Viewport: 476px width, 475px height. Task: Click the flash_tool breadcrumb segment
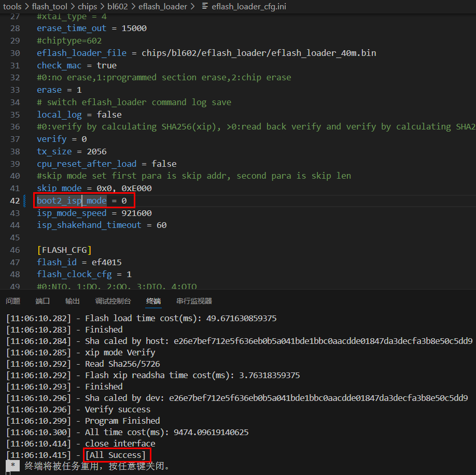pyautogui.click(x=49, y=6)
